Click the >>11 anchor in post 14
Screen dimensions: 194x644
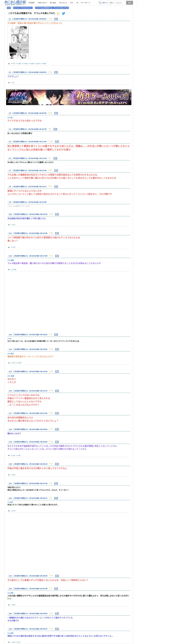coord(10,353)
